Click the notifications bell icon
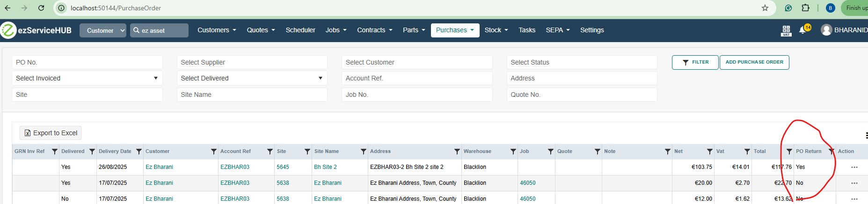868x204 pixels. click(802, 30)
